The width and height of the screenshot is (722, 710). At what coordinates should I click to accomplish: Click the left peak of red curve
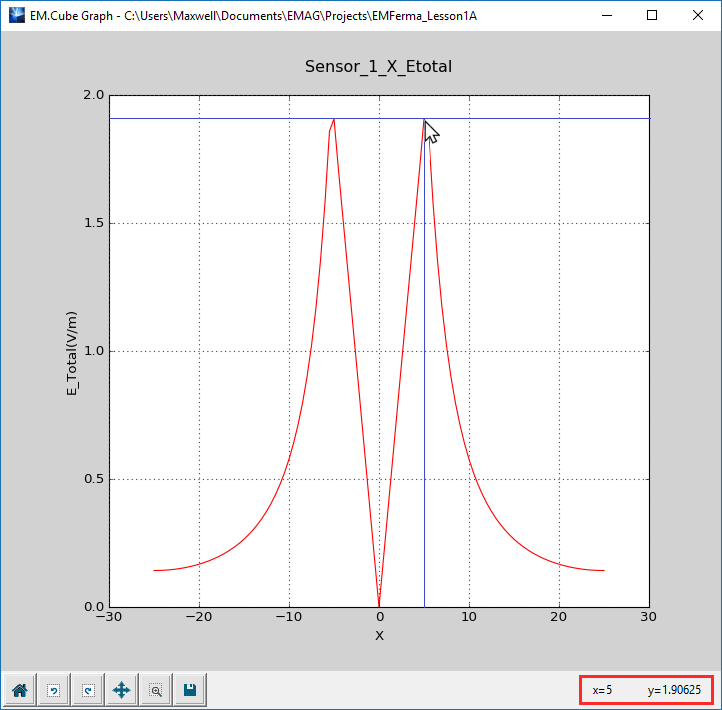[333, 119]
